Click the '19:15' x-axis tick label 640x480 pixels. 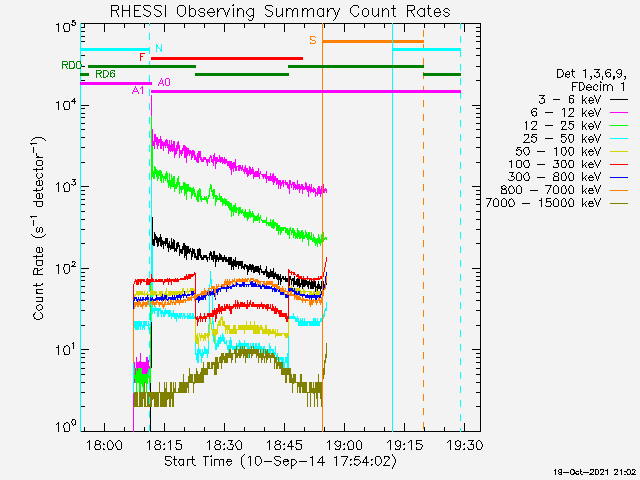tap(404, 445)
